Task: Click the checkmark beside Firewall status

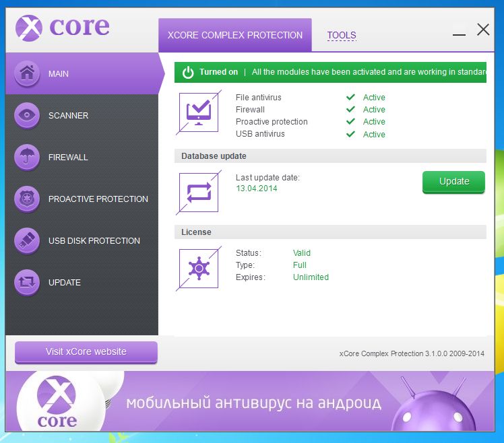Action: point(350,109)
